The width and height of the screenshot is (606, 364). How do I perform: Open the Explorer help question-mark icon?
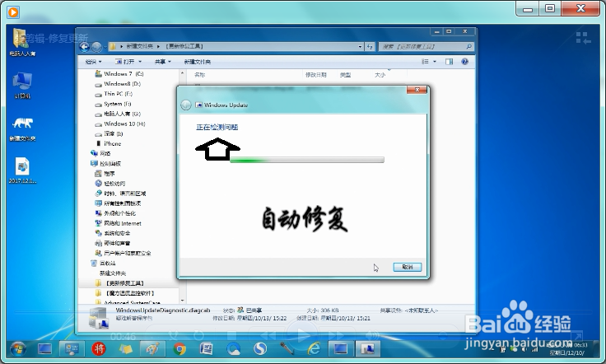click(x=464, y=62)
